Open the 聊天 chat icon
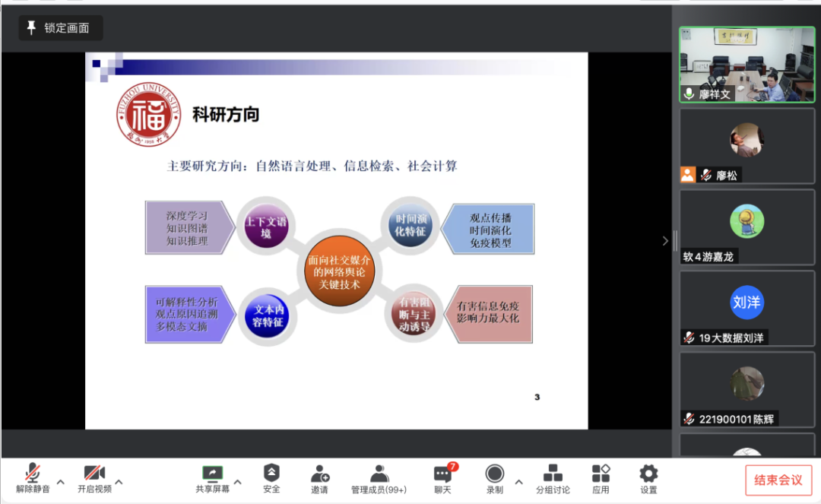The image size is (821, 504). (442, 479)
